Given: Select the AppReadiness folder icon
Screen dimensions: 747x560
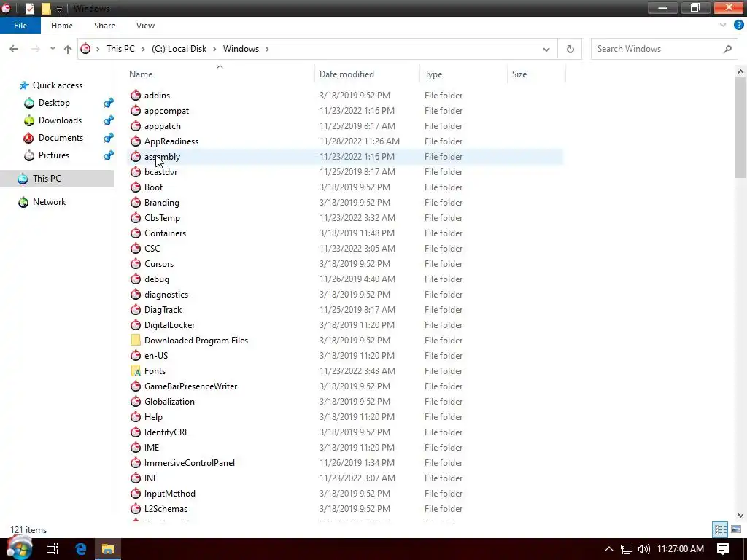Looking at the screenshot, I should [x=136, y=141].
